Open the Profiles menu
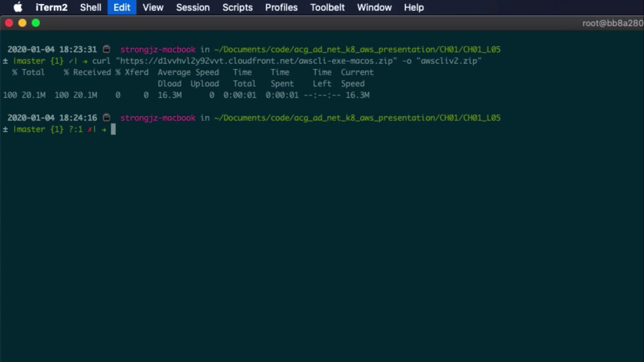644x362 pixels. click(281, 7)
